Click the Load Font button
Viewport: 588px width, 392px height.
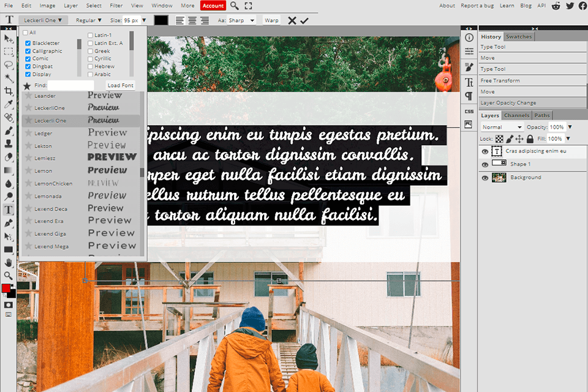(x=119, y=85)
